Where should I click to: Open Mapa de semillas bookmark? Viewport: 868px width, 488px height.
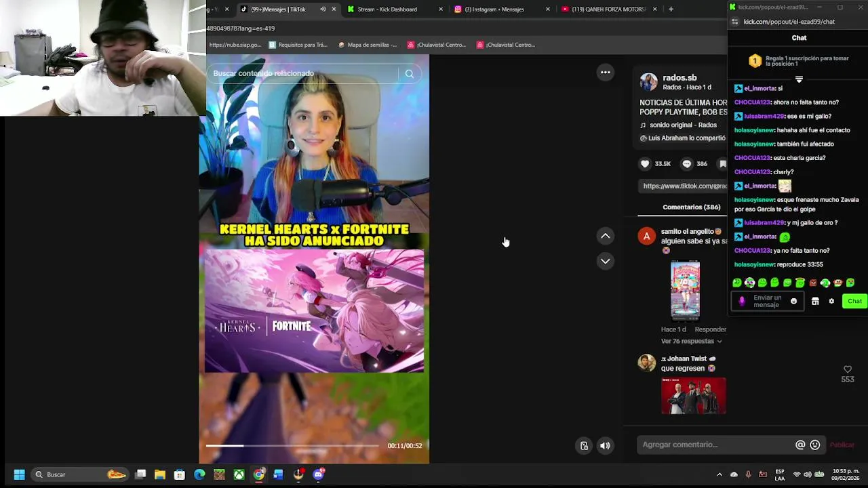(x=367, y=45)
